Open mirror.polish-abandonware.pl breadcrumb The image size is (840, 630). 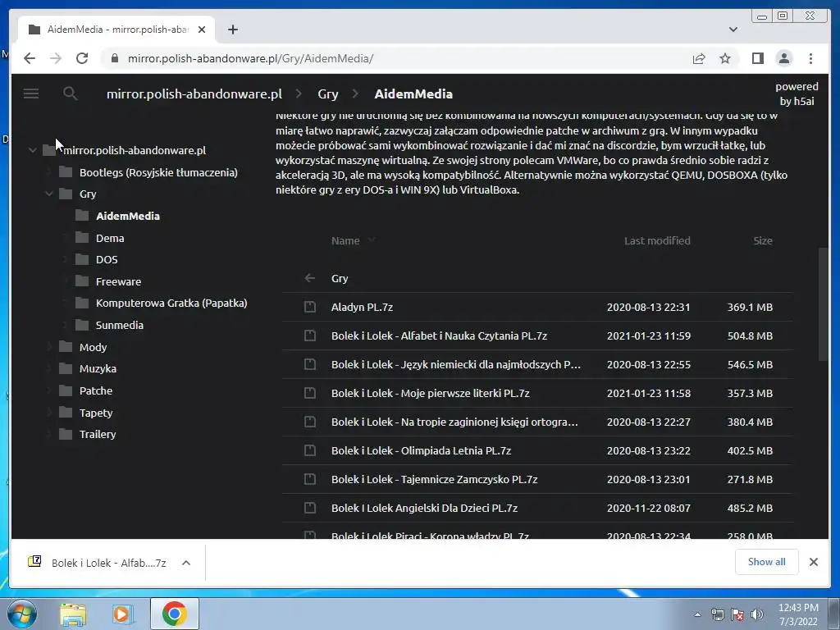194,94
